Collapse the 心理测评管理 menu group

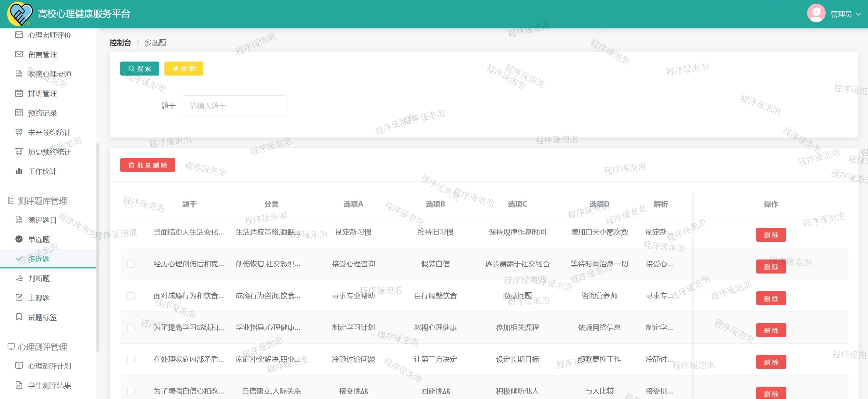pos(42,347)
